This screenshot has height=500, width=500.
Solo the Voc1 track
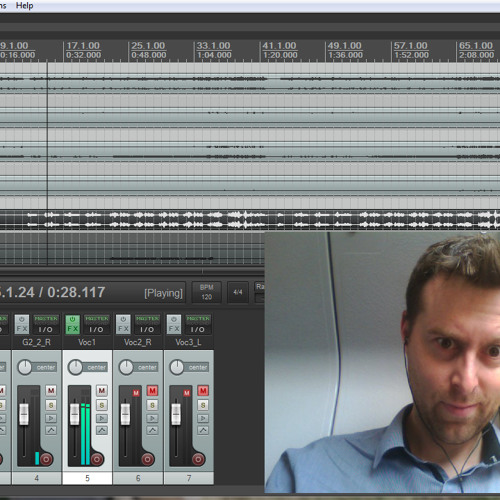coord(102,405)
